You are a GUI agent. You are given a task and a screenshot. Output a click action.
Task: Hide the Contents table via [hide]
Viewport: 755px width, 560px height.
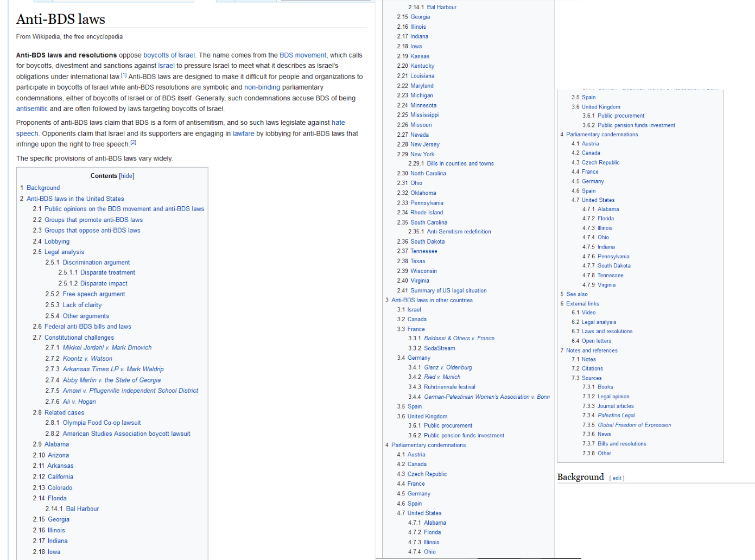coord(126,176)
